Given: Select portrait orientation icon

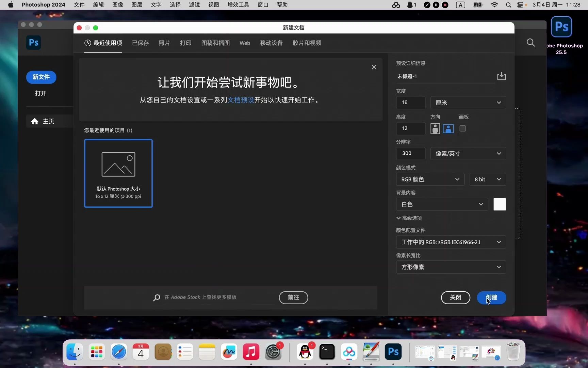Looking at the screenshot, I should 435,128.
